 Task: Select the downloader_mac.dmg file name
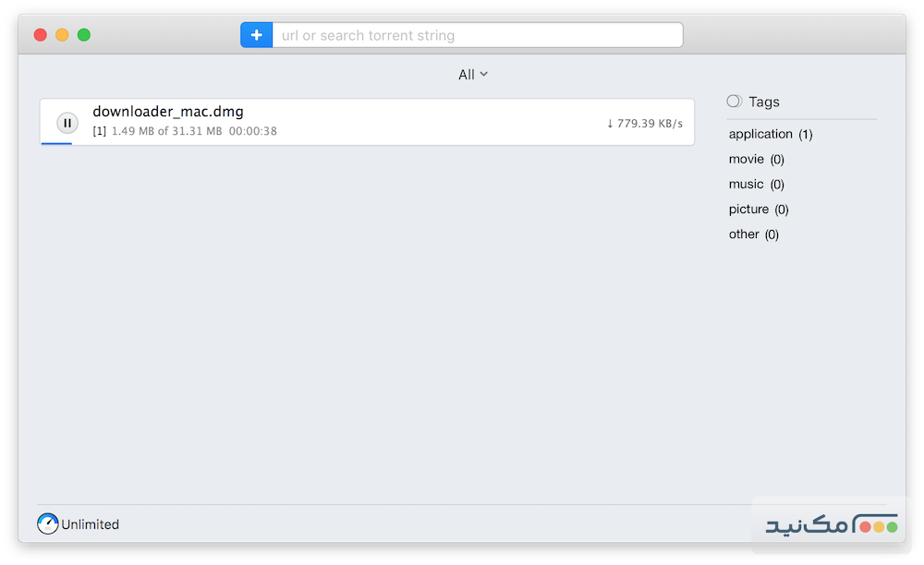point(168,112)
